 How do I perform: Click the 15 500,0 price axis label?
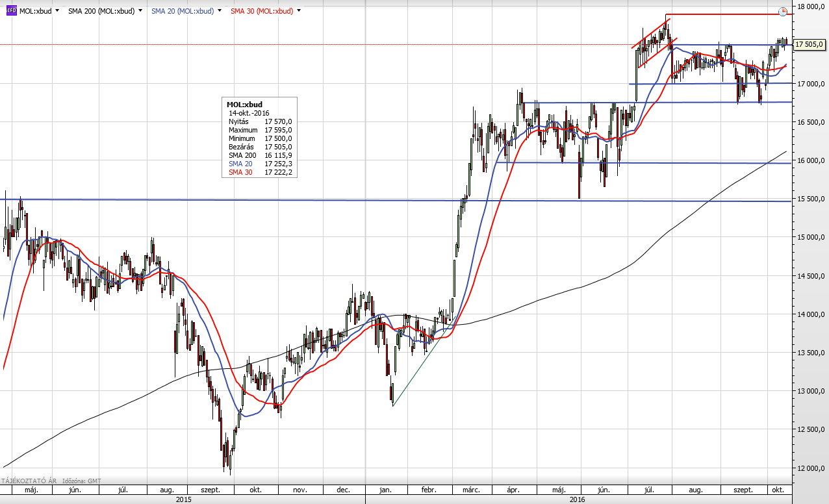pyautogui.click(x=811, y=199)
